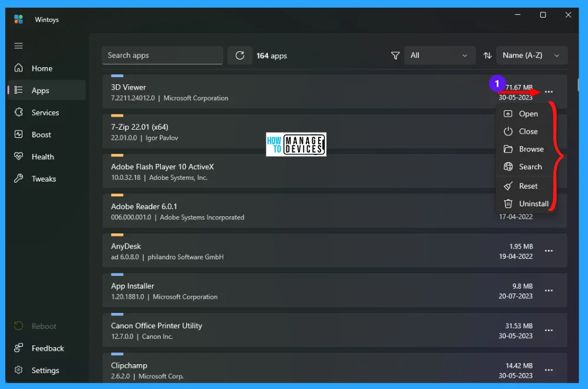Open App Installer more options menu
The image size is (588, 389).
549,291
